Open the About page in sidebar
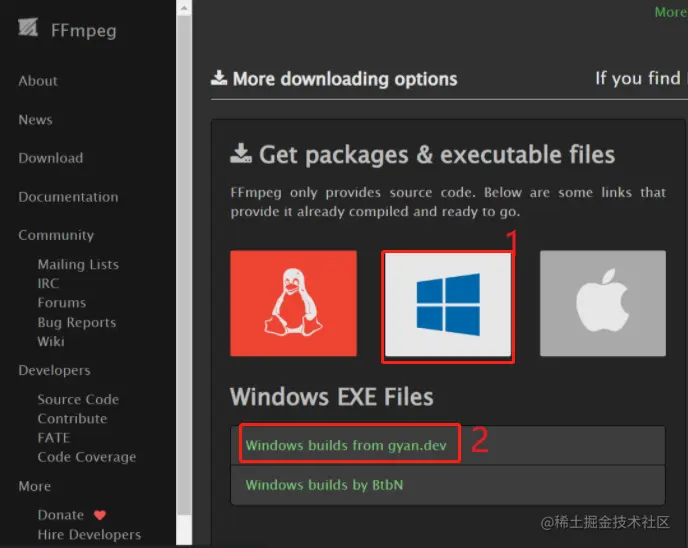Viewport: 688px width, 548px height. (38, 81)
